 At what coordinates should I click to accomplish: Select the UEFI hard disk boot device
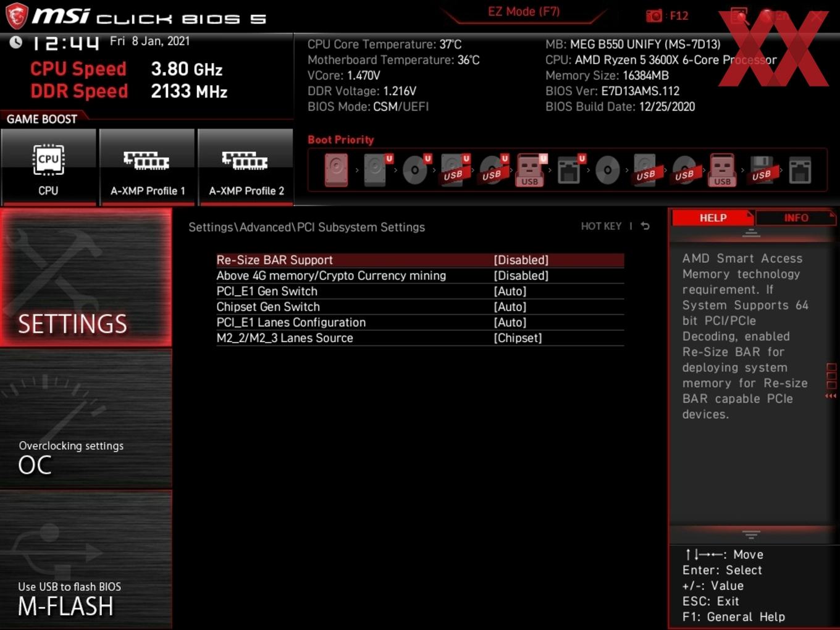[x=376, y=170]
